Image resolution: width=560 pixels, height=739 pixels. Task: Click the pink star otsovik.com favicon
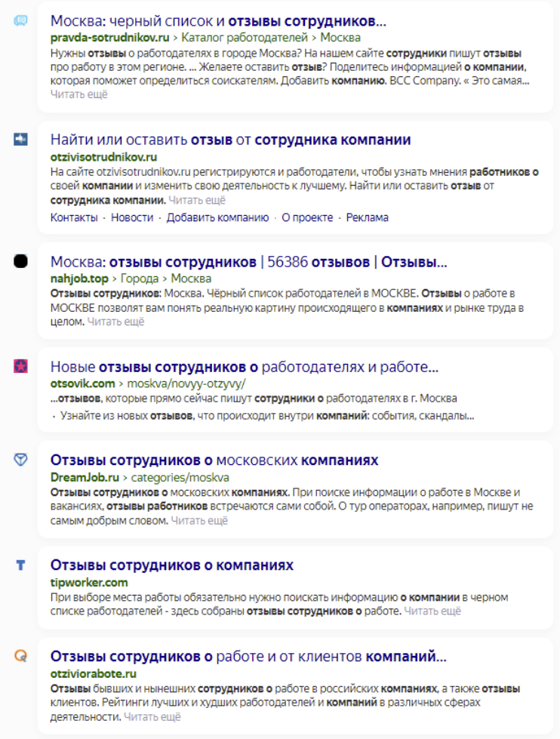pos(20,366)
